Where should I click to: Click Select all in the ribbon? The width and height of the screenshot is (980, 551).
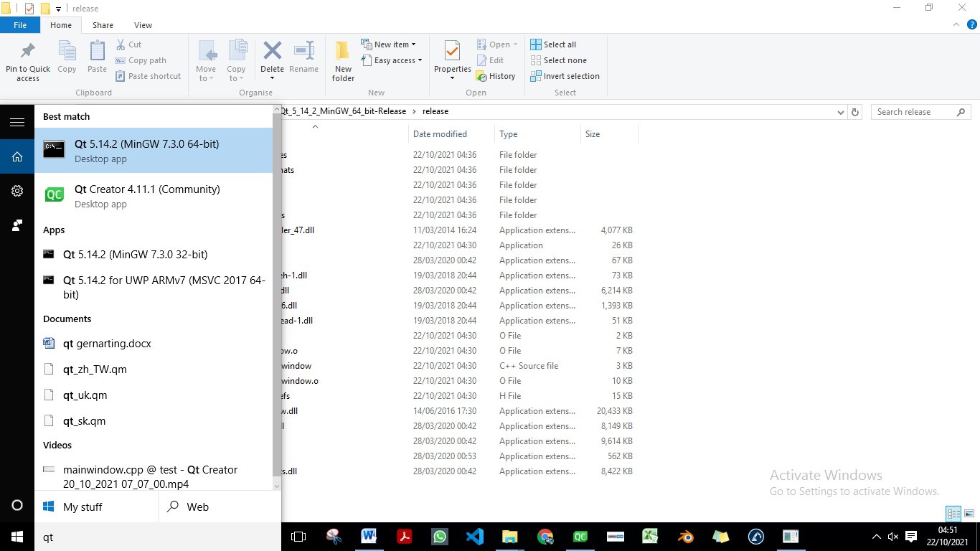(553, 44)
